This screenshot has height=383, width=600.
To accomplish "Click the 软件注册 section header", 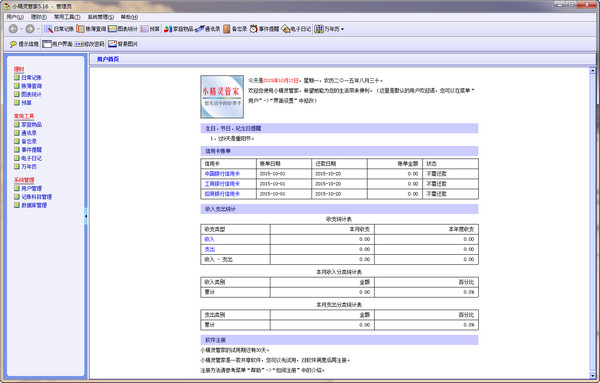I will 339,340.
